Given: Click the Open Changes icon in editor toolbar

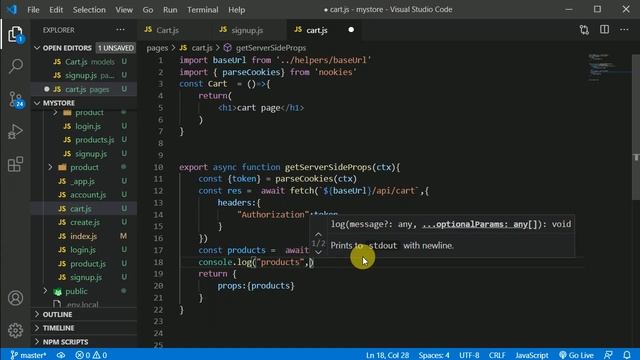Looking at the screenshot, I should tap(584, 30).
